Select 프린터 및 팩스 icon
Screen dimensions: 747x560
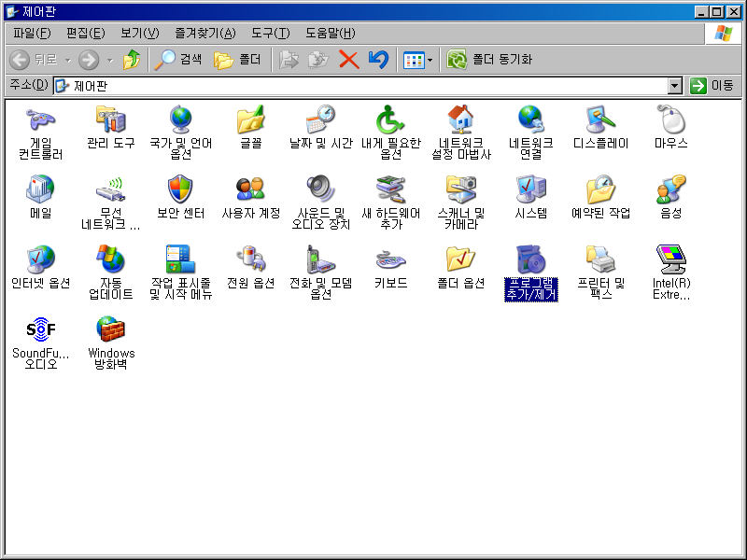point(600,259)
